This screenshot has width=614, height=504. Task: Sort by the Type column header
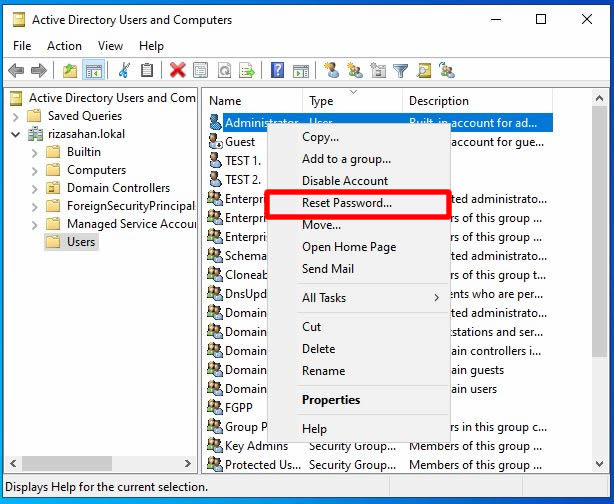(352, 101)
